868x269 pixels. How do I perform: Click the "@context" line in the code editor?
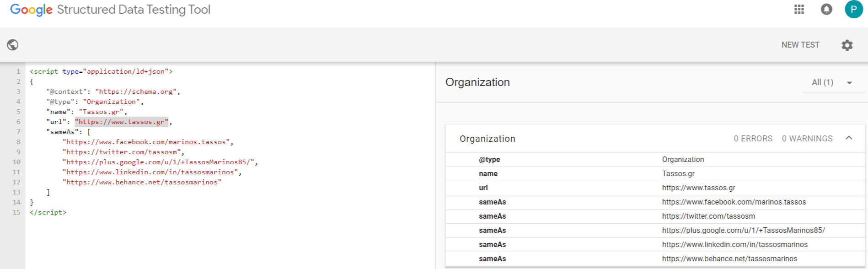click(x=113, y=91)
